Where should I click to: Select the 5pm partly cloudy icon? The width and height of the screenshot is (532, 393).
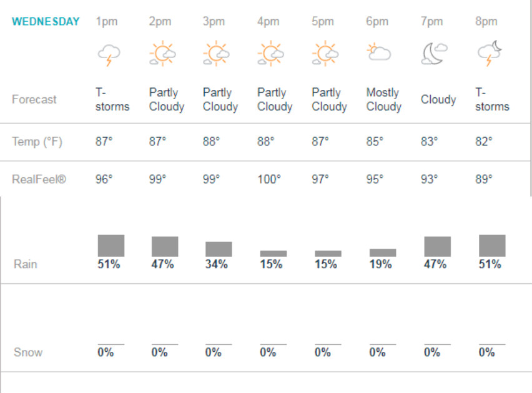click(325, 54)
